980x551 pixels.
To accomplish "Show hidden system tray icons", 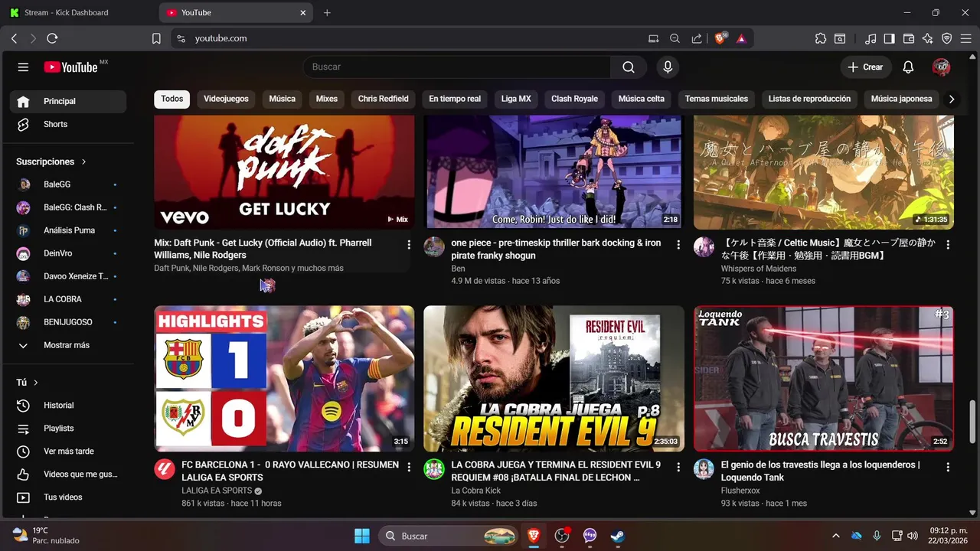I will point(835,536).
